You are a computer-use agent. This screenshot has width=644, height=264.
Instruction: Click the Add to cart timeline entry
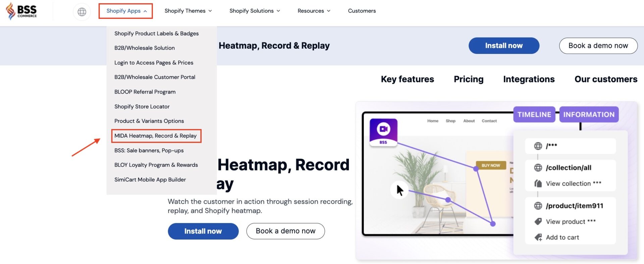(562, 238)
